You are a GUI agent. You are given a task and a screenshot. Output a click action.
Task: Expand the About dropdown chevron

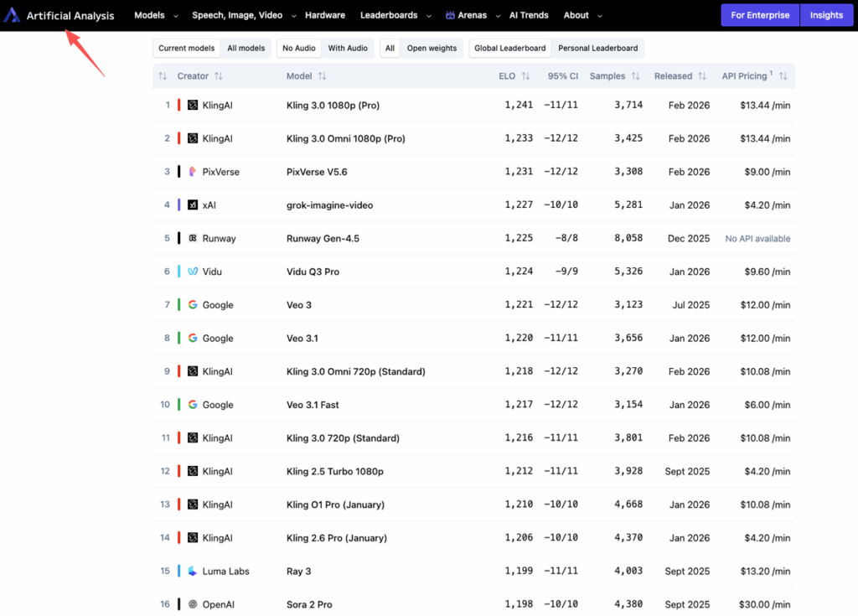tap(600, 16)
